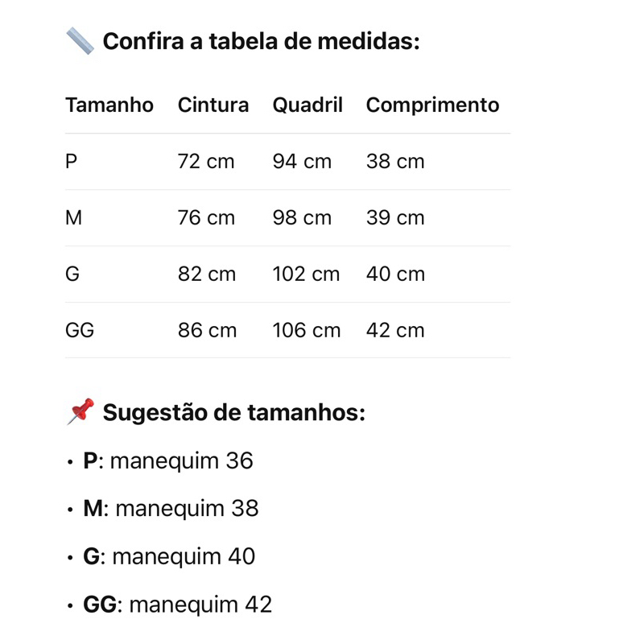Select the Quadril column header
This screenshot has height=644, width=644.
coord(308,105)
